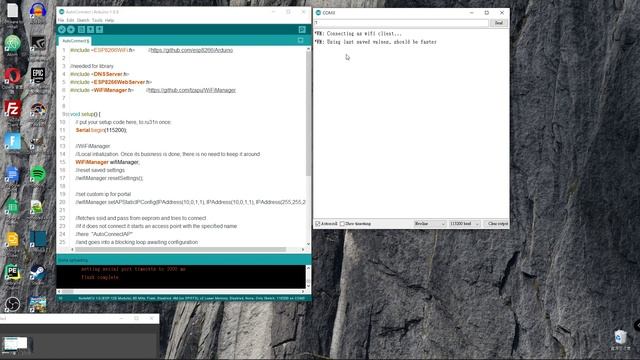Open the Help menu
The width and height of the screenshot is (640, 360).
109,20
